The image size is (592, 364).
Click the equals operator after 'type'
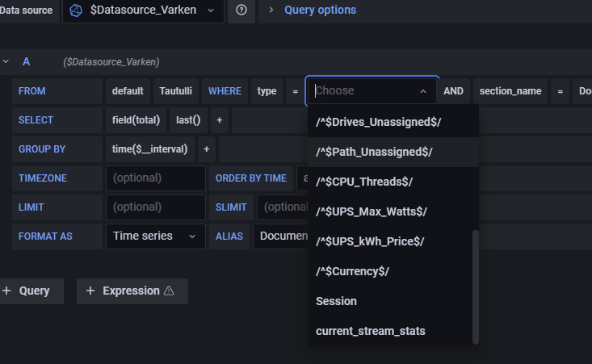point(296,91)
